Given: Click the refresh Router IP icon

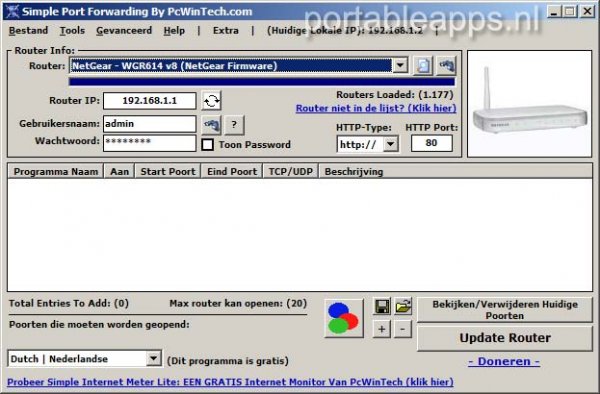Looking at the screenshot, I should 211,101.
